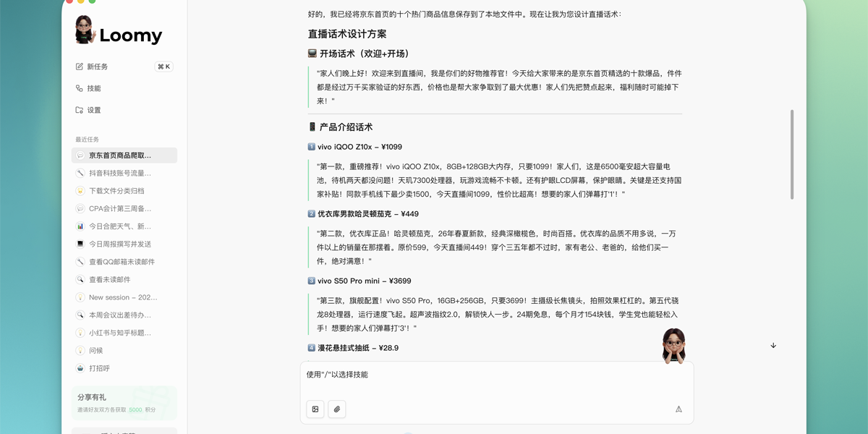868x434 pixels.
Task: Click heading 直播话术设计方案
Action: 347,34
